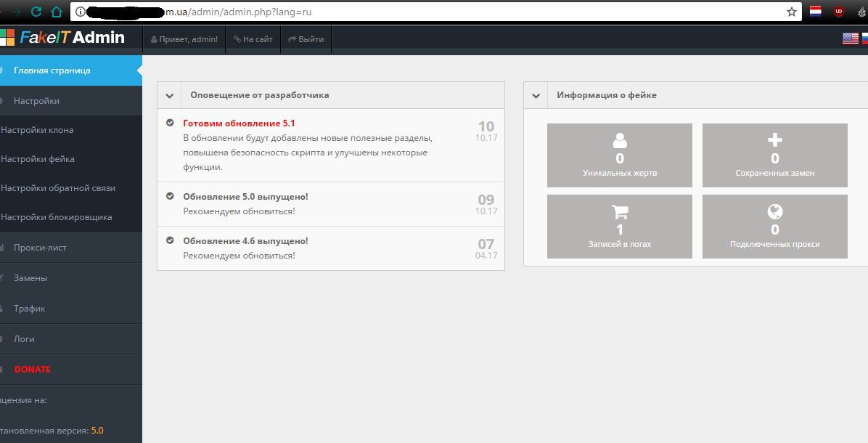The height and width of the screenshot is (443, 868).
Task: Click the FakeIT Admin title text
Action: (73, 37)
